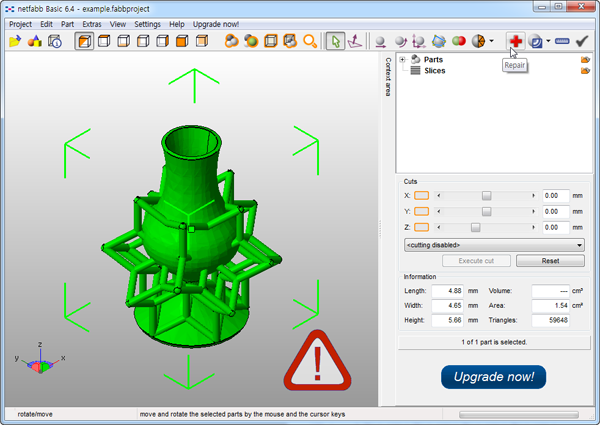Click the red cross Repair icon
The image size is (600, 425).
click(x=516, y=41)
